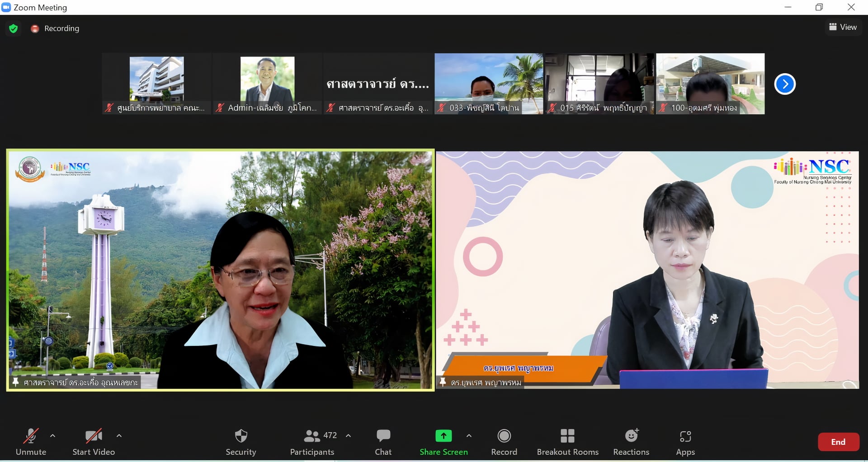868x462 pixels.
Task: Click the Record button
Action: pos(504,442)
